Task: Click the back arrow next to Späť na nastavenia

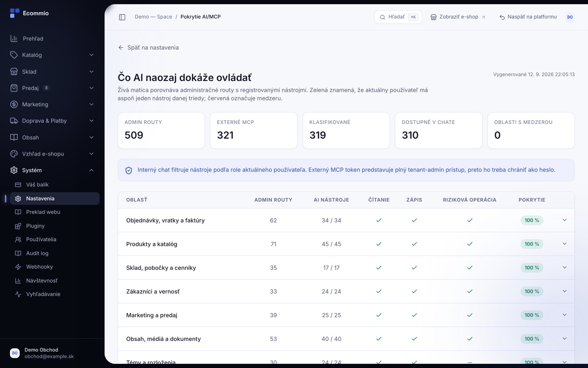Action: click(x=121, y=47)
